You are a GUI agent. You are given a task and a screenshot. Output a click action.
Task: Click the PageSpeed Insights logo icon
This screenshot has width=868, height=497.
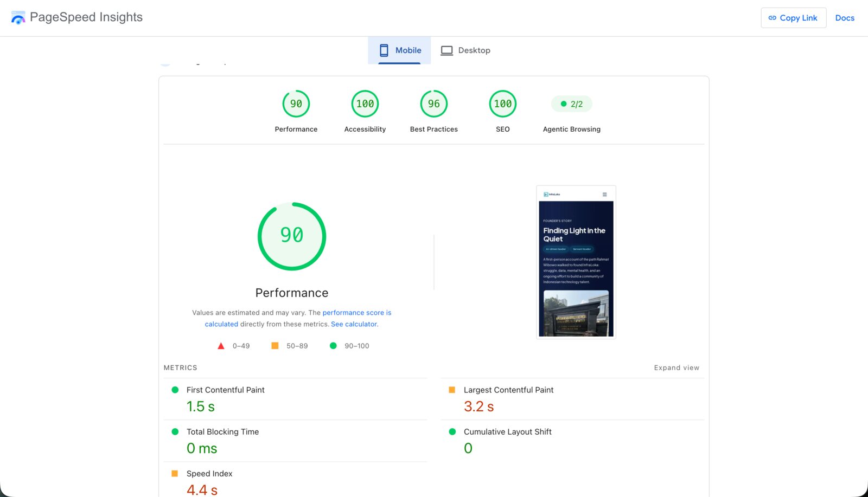coord(18,17)
